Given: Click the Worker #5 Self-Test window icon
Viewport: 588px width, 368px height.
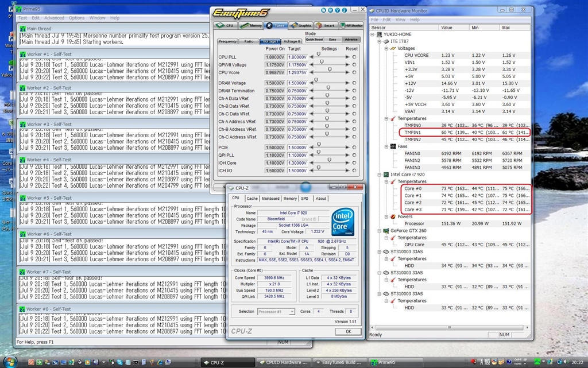Looking at the screenshot, I should point(22,198).
